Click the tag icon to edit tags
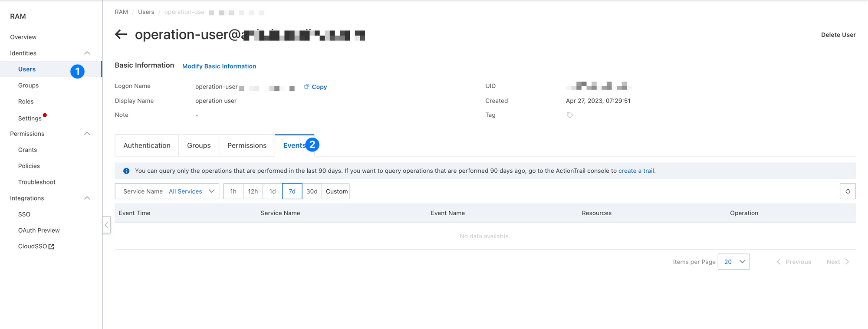This screenshot has height=329, width=868. point(569,115)
